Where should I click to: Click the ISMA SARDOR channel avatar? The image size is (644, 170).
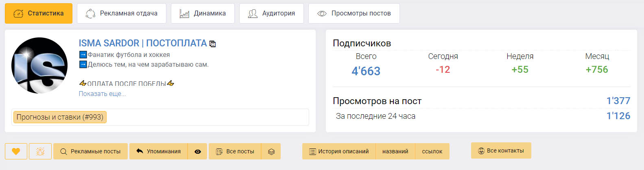tap(39, 65)
